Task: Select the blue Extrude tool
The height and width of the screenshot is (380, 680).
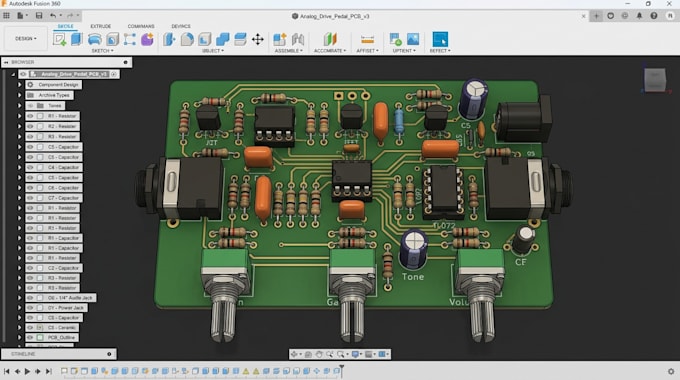Action: (76, 39)
